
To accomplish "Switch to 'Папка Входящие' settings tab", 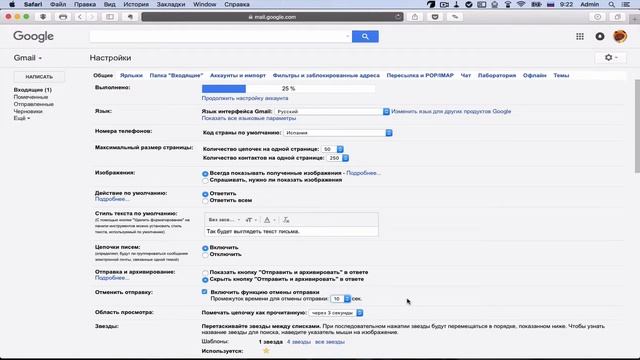I will pyautogui.click(x=176, y=76).
